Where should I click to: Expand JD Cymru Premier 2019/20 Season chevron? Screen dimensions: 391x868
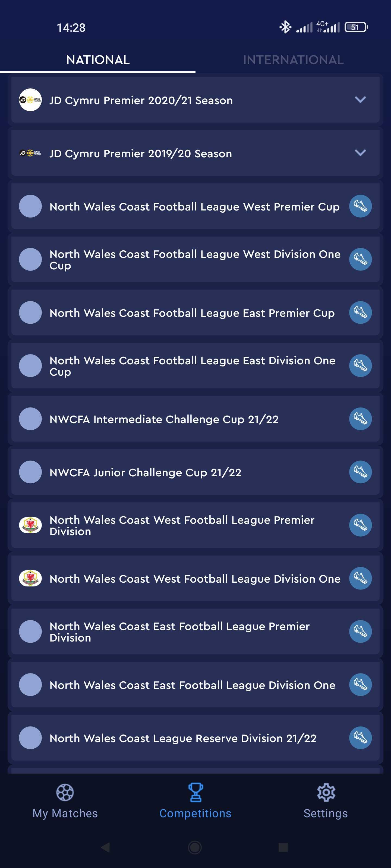click(x=360, y=153)
